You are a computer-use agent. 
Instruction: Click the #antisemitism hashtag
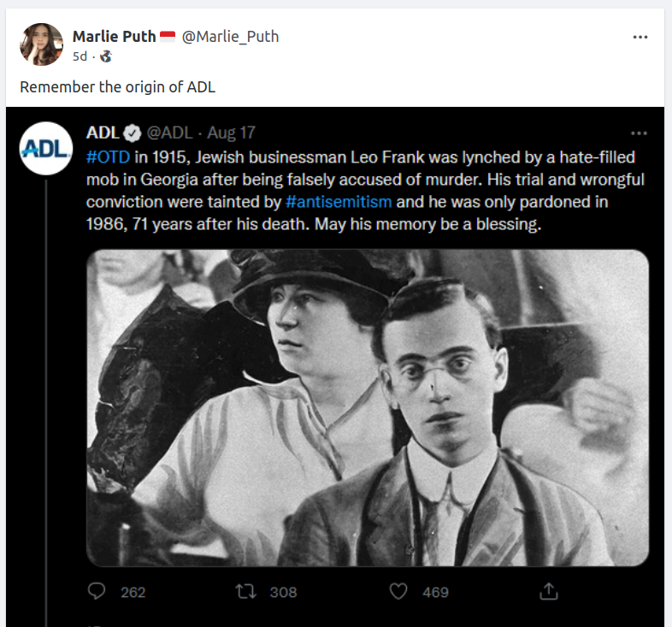339,203
